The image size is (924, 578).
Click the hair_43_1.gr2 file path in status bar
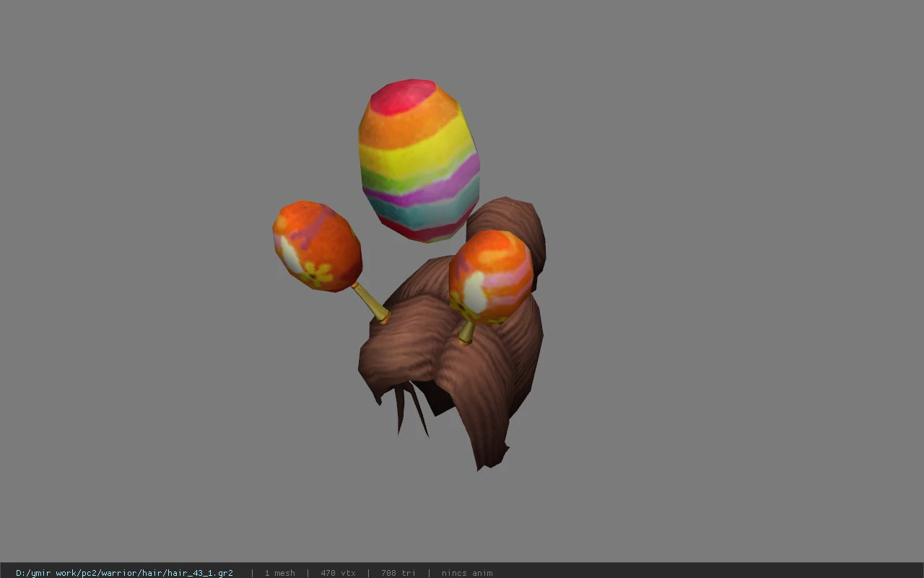pyautogui.click(x=124, y=573)
